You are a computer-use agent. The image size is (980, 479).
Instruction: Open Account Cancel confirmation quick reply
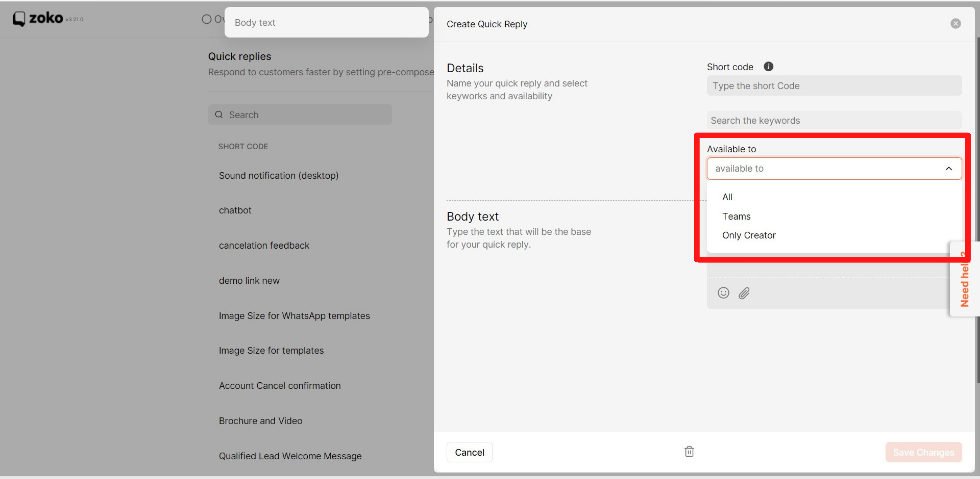click(x=280, y=386)
